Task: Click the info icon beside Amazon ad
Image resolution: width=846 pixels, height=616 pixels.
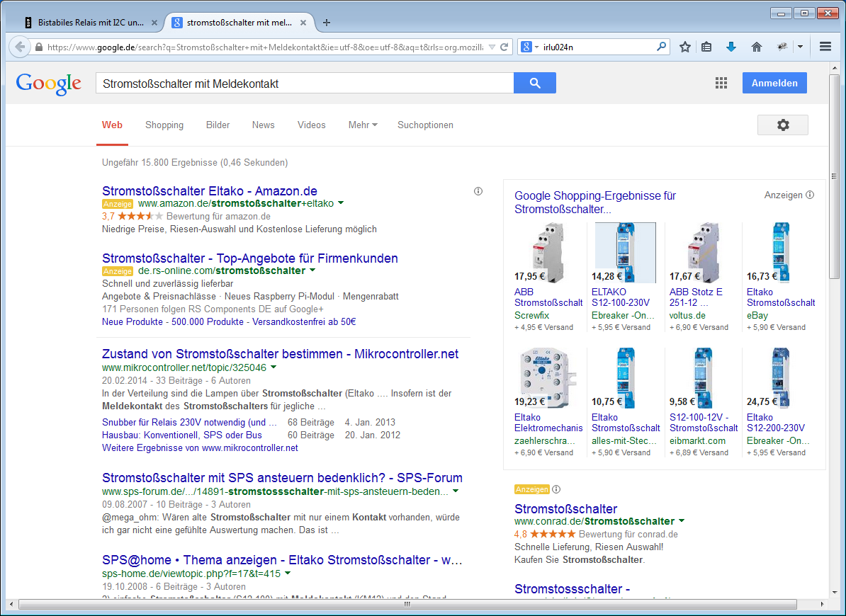Action: [478, 191]
